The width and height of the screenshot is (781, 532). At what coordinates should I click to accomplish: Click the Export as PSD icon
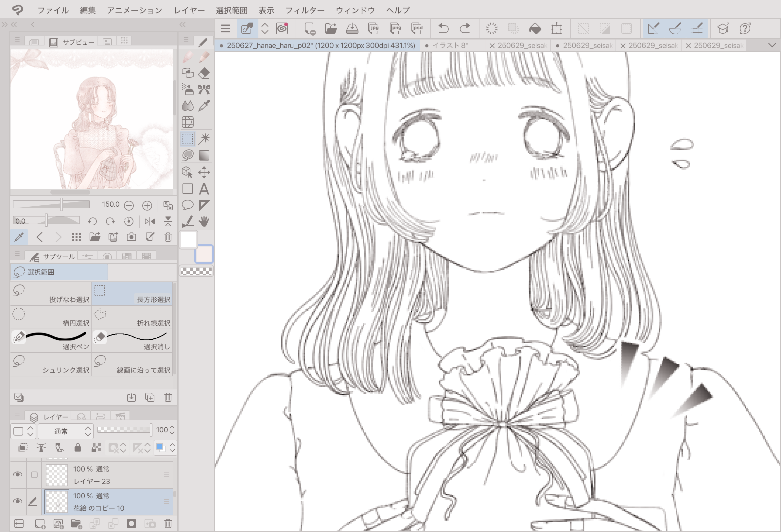coord(417,28)
